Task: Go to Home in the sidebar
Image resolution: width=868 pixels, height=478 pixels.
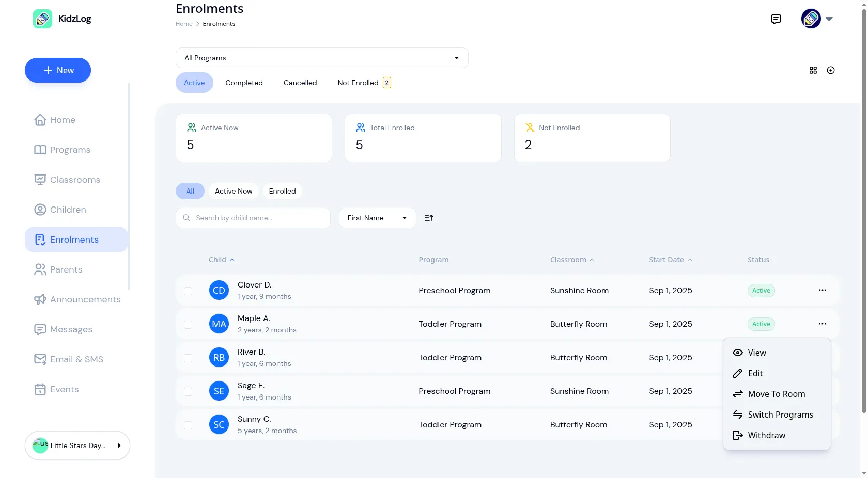Action: coord(76,120)
